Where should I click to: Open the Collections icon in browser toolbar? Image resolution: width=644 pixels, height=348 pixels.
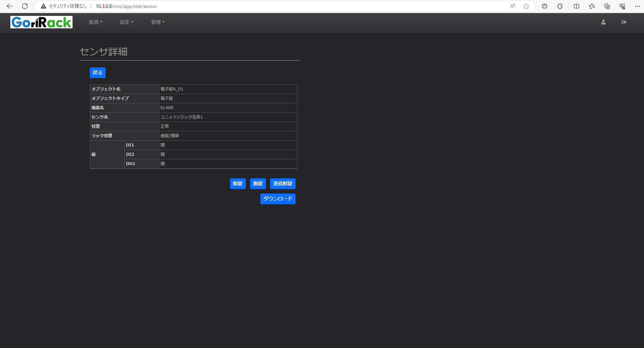click(607, 6)
